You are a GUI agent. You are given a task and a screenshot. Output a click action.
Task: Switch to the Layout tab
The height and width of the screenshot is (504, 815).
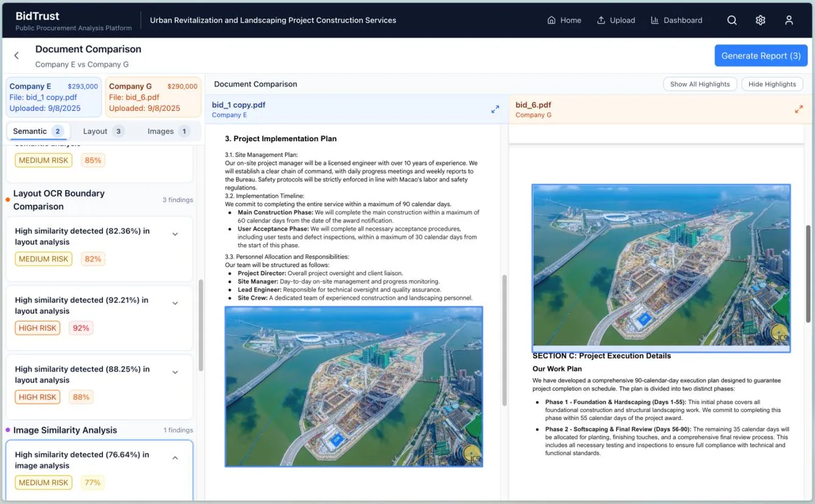point(103,131)
